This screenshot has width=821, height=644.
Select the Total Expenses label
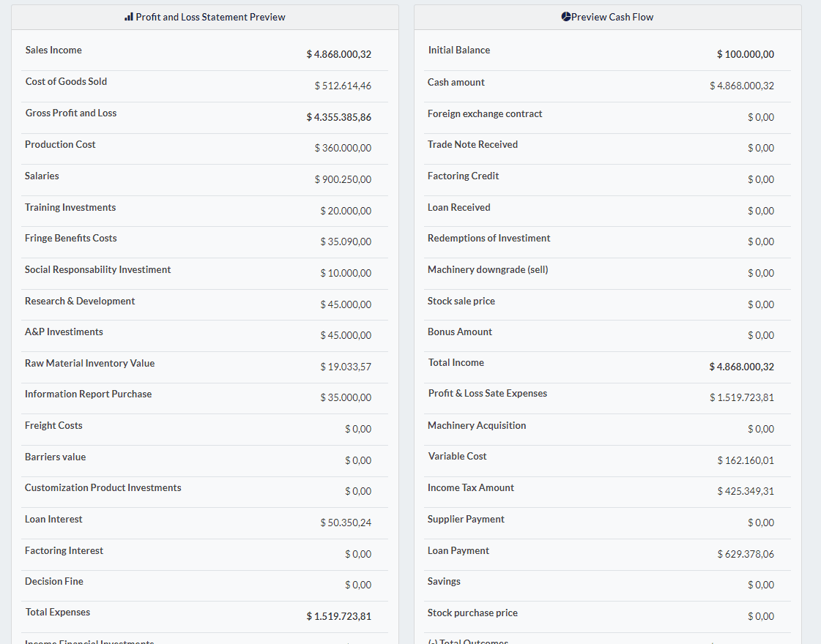(58, 613)
